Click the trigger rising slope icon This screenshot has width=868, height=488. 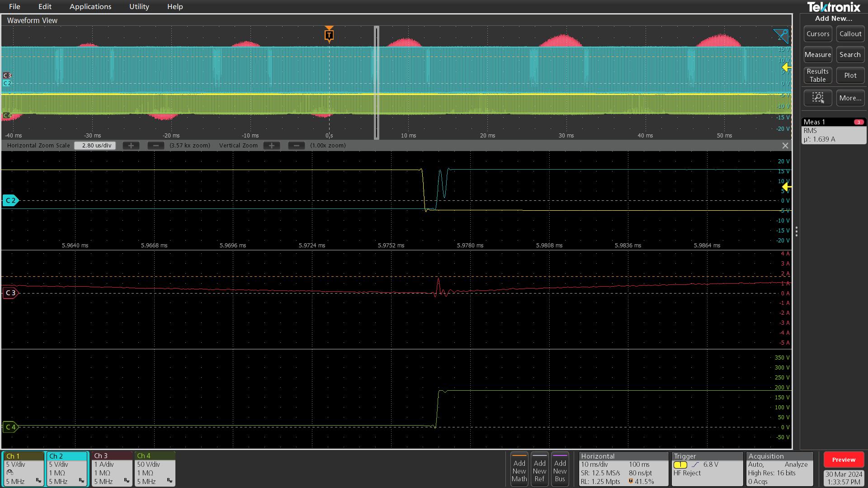click(x=695, y=464)
